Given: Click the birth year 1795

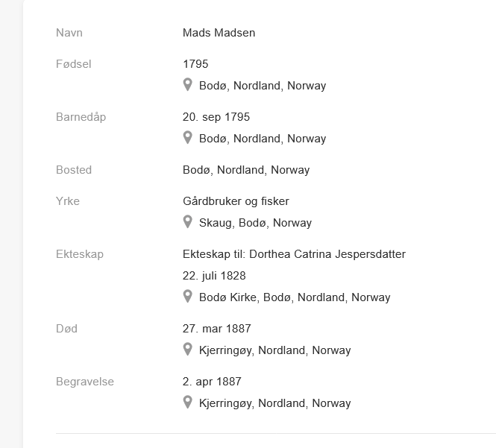Looking at the screenshot, I should point(195,64).
